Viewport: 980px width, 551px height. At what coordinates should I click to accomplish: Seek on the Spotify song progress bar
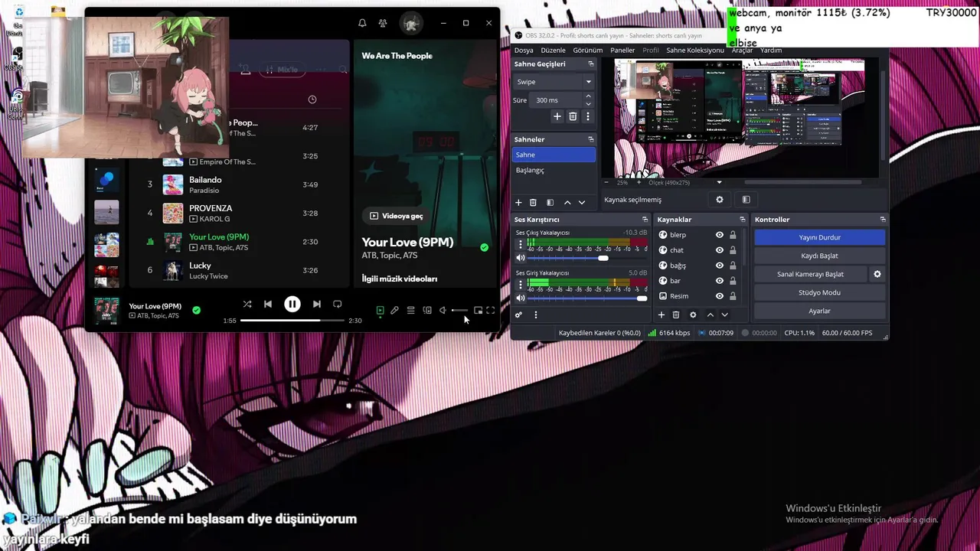(x=292, y=320)
